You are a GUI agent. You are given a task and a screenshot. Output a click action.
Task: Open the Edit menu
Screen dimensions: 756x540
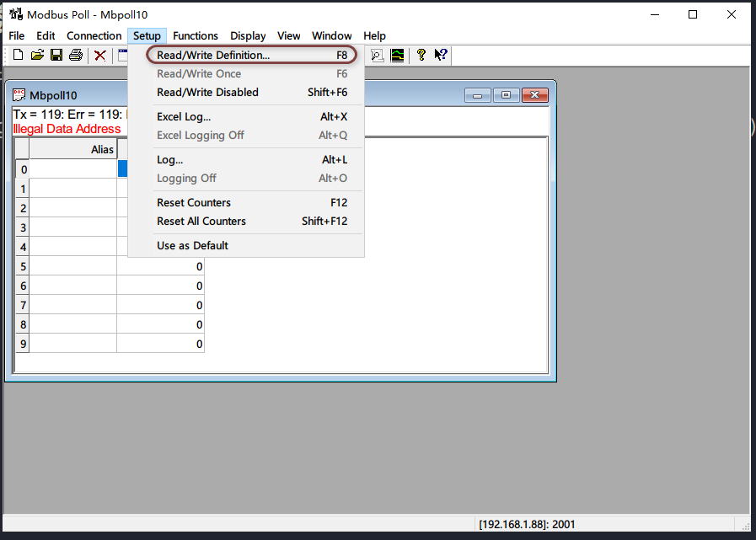point(46,35)
